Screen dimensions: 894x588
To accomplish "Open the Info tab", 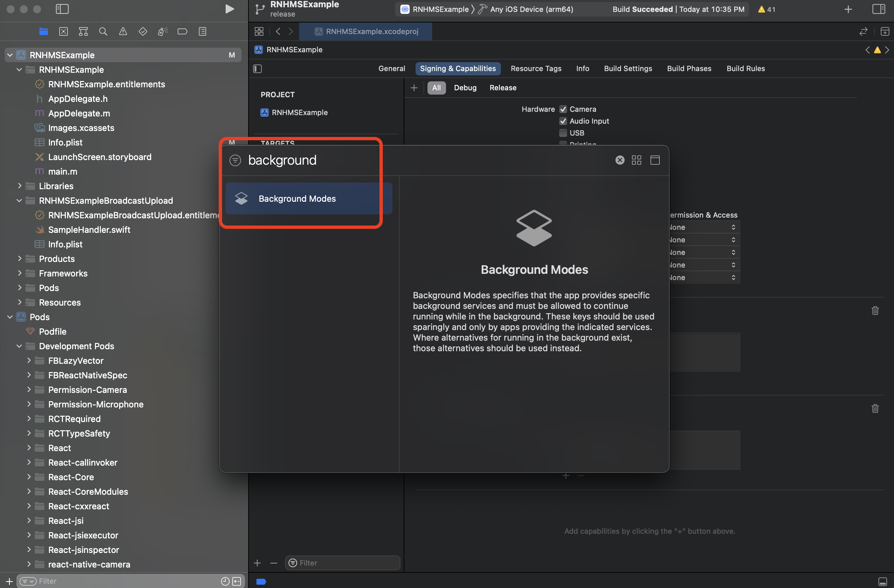I will (x=582, y=69).
